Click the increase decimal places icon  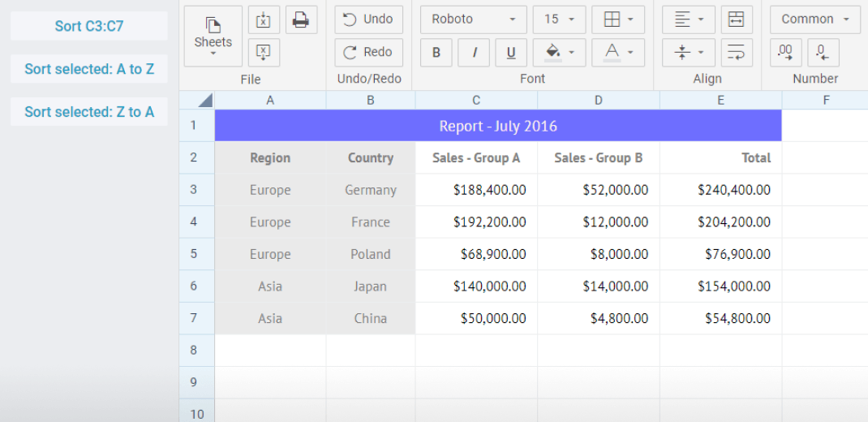coord(785,53)
